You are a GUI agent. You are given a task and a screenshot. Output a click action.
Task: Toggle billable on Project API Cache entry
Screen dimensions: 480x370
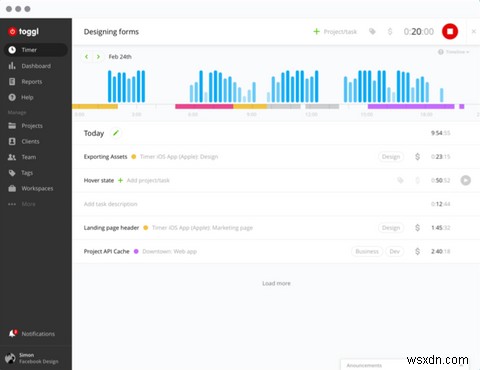[x=417, y=251]
